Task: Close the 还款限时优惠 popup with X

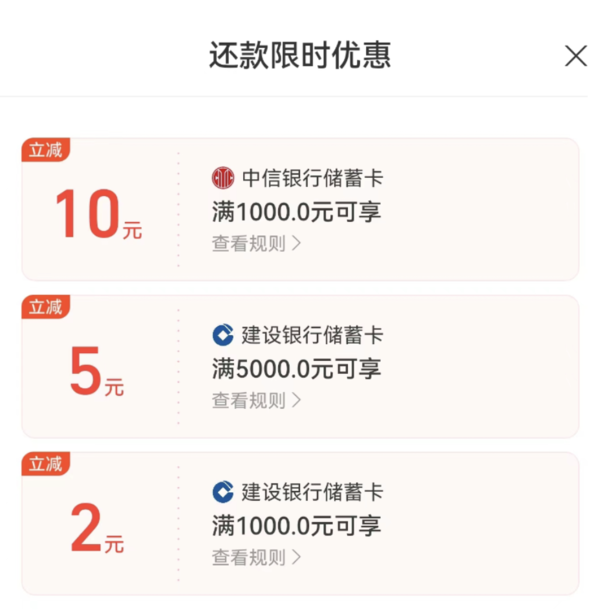Action: coord(576,56)
